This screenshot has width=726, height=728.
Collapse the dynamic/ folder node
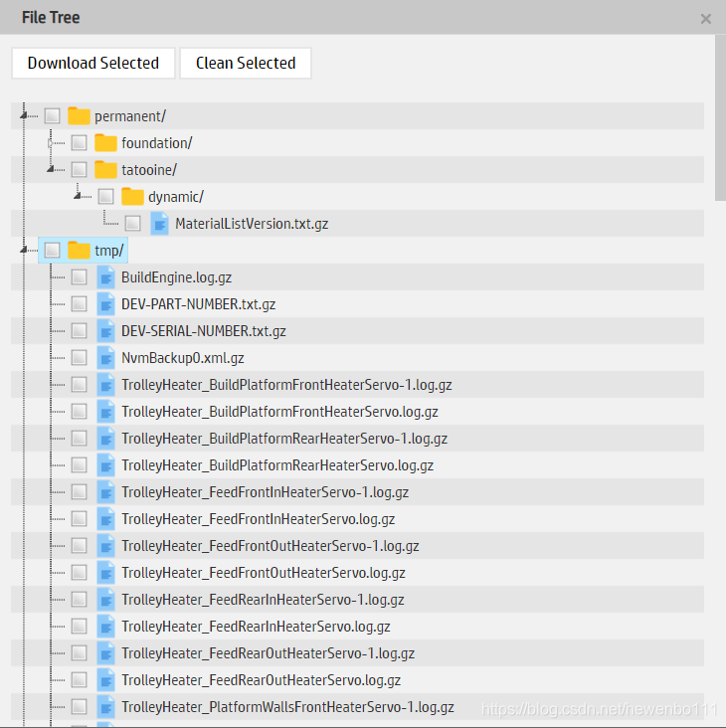pyautogui.click(x=78, y=196)
